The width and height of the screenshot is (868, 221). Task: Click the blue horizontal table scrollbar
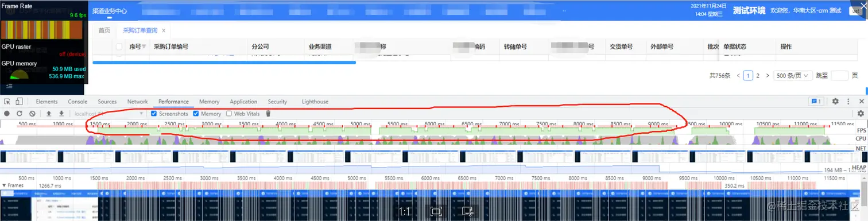click(x=224, y=62)
